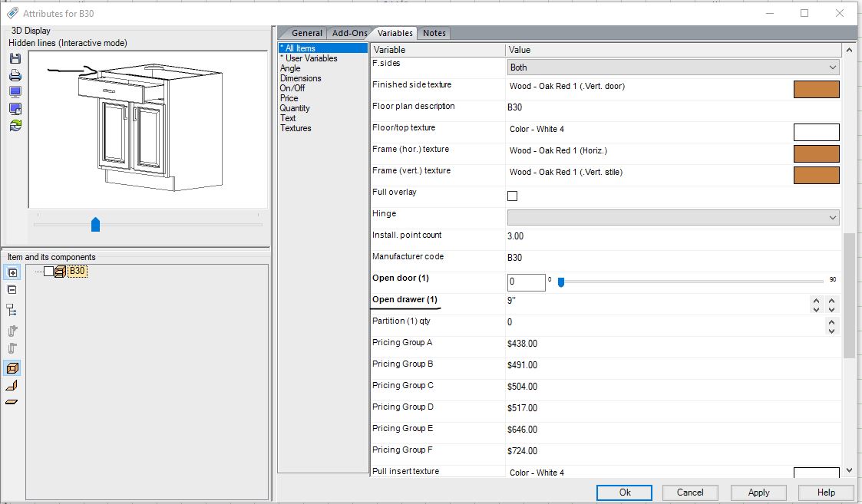
Task: Click the flat panel icon in components toolbar
Action: (x=12, y=402)
